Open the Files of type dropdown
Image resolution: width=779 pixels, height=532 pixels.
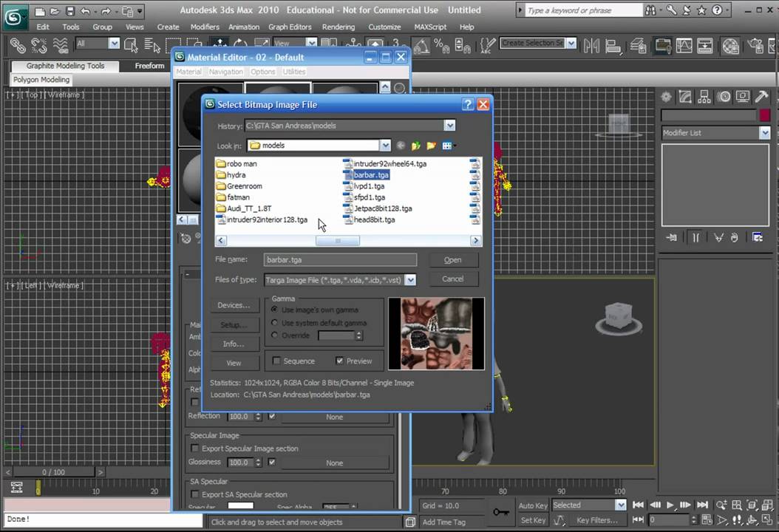(x=410, y=280)
